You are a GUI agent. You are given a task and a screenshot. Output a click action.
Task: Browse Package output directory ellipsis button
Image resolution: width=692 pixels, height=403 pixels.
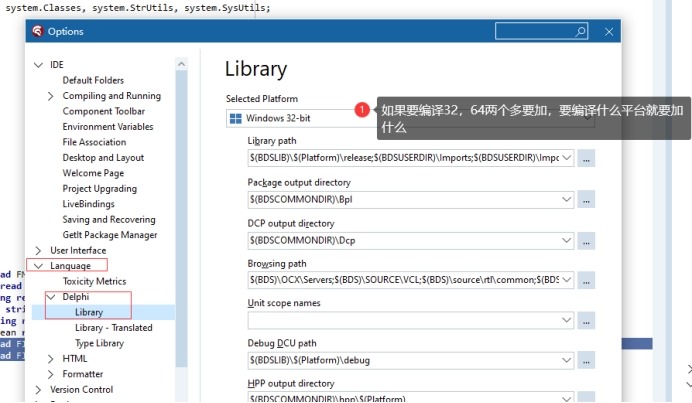[x=586, y=200]
